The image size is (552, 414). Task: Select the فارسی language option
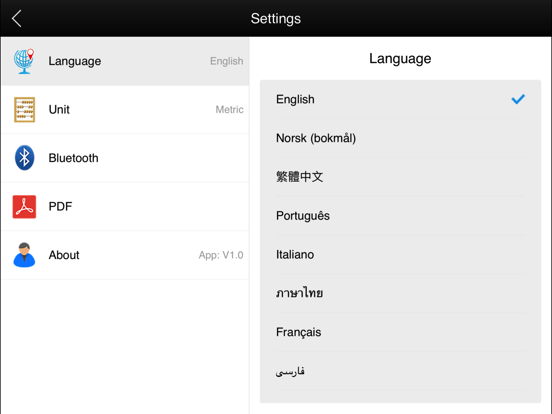[x=400, y=371]
